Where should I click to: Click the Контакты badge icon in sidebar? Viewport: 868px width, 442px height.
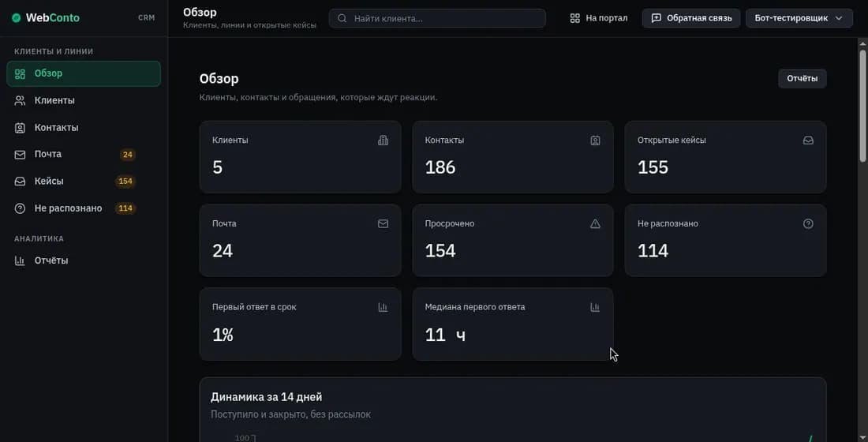pyautogui.click(x=20, y=127)
